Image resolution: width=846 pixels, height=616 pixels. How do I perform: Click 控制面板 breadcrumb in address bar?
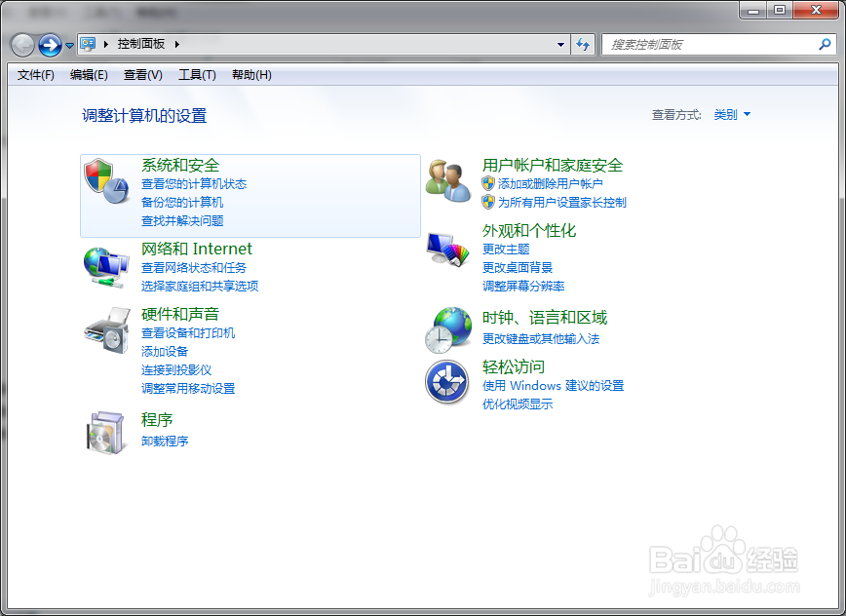point(141,44)
